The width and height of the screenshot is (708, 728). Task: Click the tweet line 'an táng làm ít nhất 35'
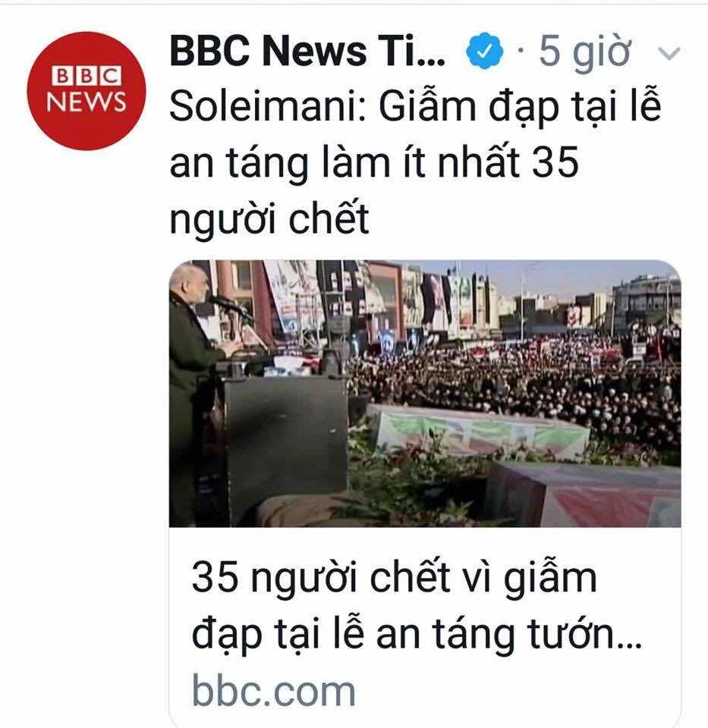click(x=374, y=162)
